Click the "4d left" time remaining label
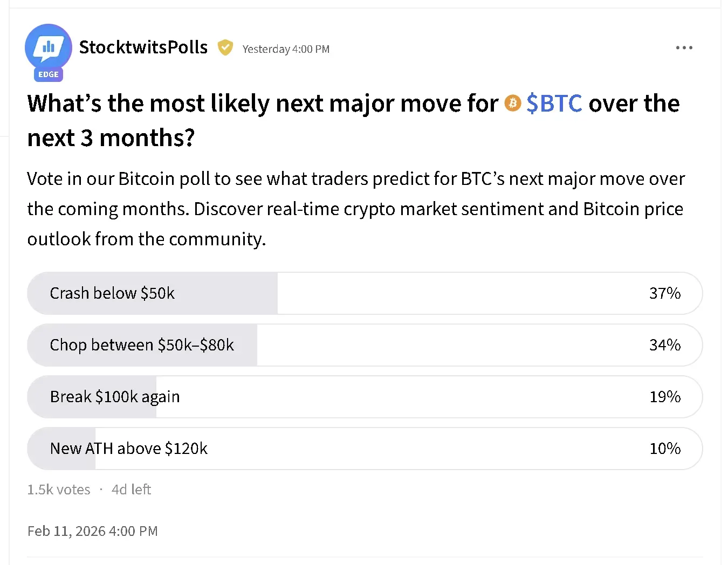 pos(131,490)
